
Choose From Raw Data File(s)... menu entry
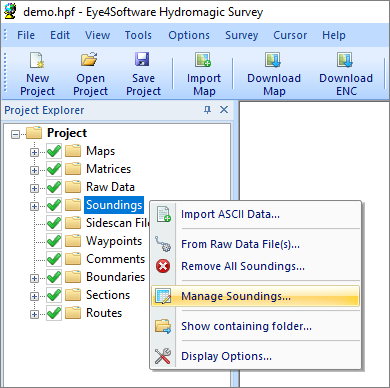[x=255, y=244]
